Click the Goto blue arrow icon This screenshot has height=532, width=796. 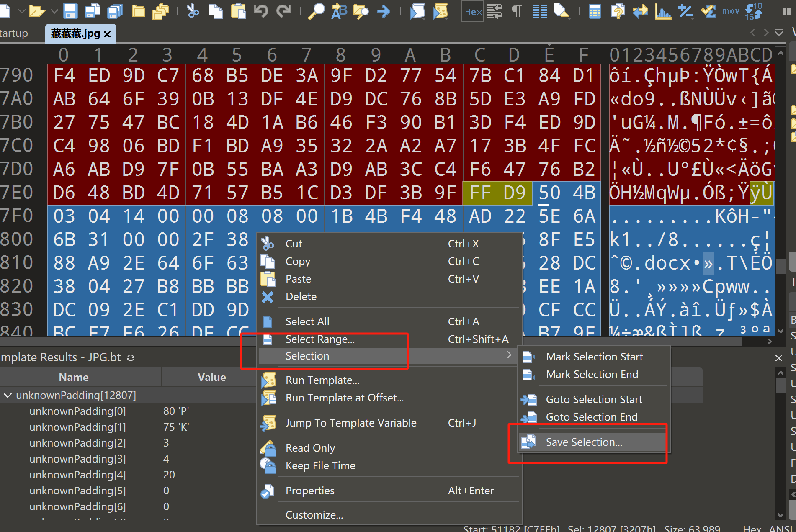point(384,11)
